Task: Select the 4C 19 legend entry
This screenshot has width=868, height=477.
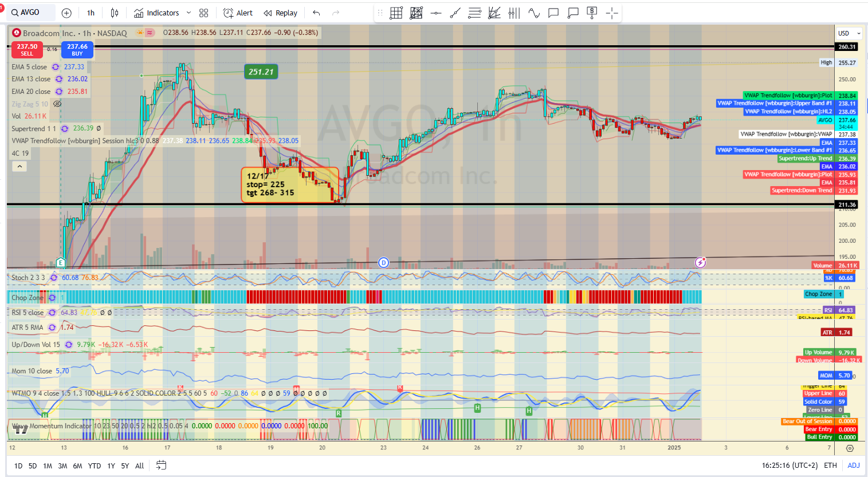Action: pyautogui.click(x=20, y=153)
